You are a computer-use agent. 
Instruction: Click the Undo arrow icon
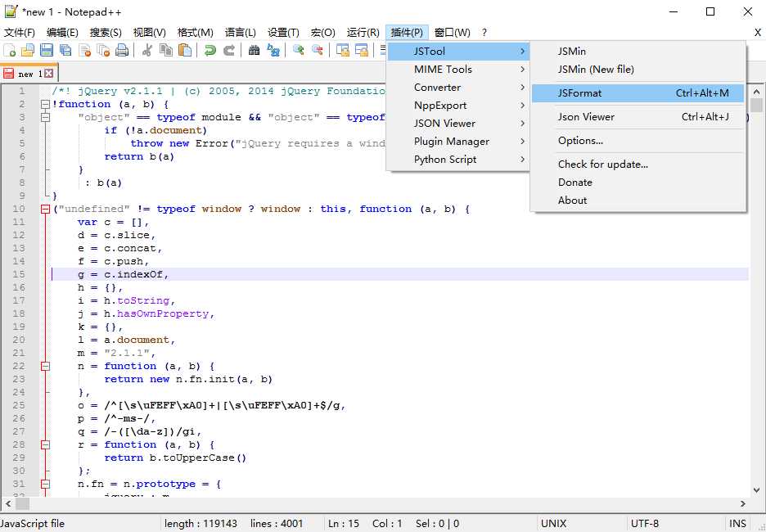coord(210,51)
